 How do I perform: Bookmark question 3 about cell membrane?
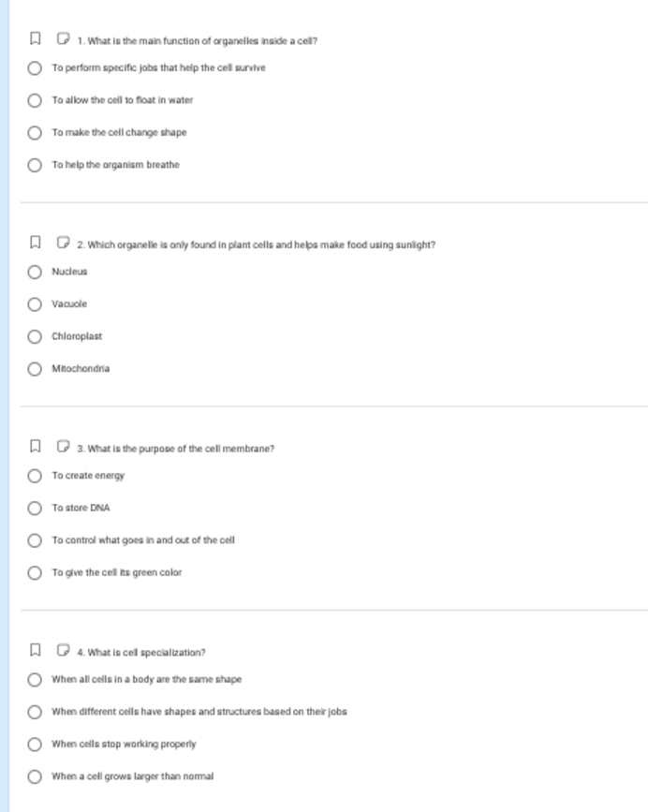(36, 447)
